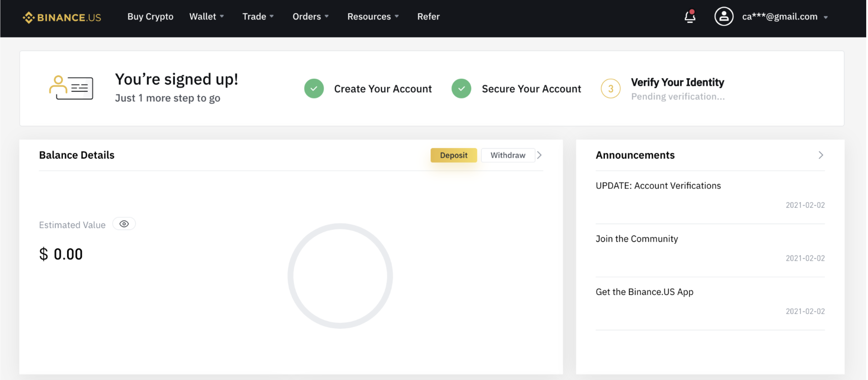Click Verify Your Identity step
Image resolution: width=868 pixels, height=380 pixels.
[x=677, y=82]
